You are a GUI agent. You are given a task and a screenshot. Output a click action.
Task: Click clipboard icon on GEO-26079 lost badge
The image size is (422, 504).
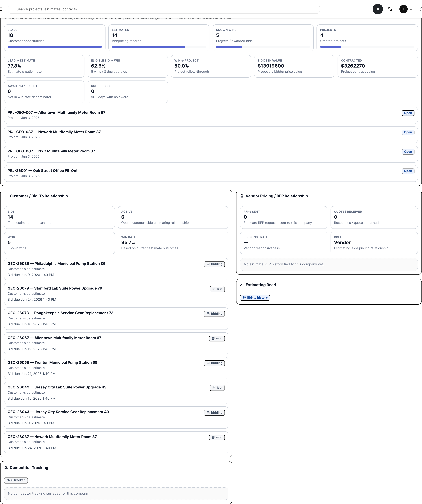214,289
